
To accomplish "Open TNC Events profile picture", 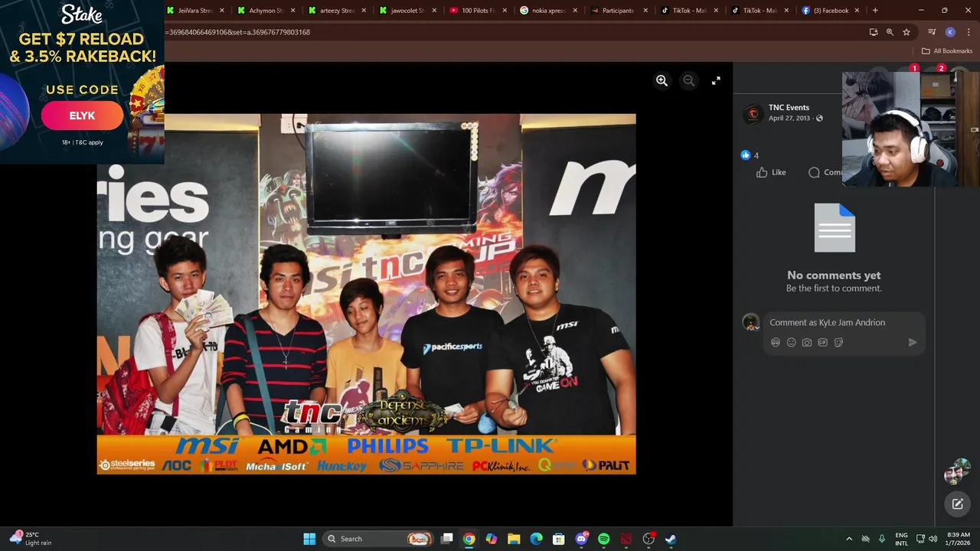I will 753,113.
